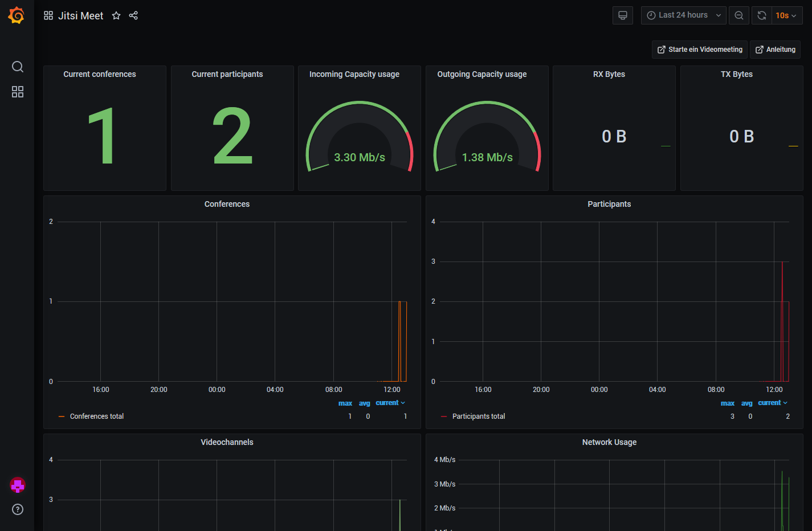The width and height of the screenshot is (812, 531).
Task: Open Outgoing Capacity usage panel menu
Action: [482, 74]
